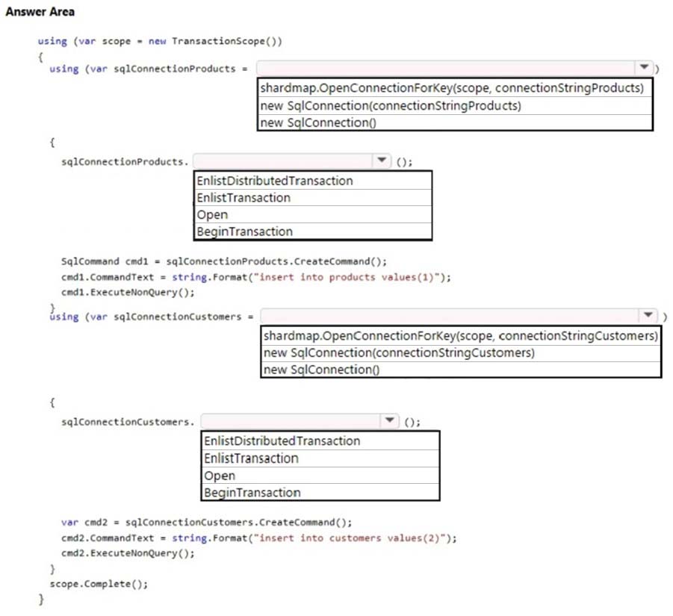The height and width of the screenshot is (616, 673).
Task: Click 'using (var sqlConnectionProducts =' text
Action: click(x=149, y=69)
